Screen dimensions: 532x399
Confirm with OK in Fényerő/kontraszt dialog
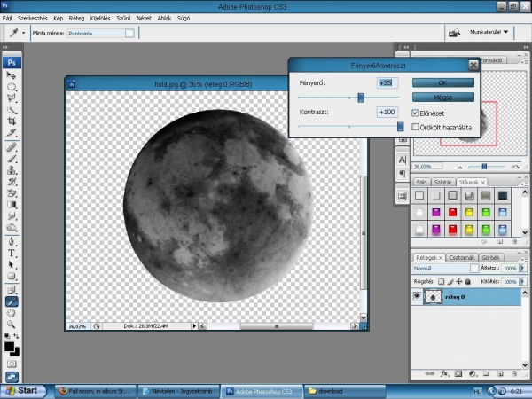[x=443, y=82]
